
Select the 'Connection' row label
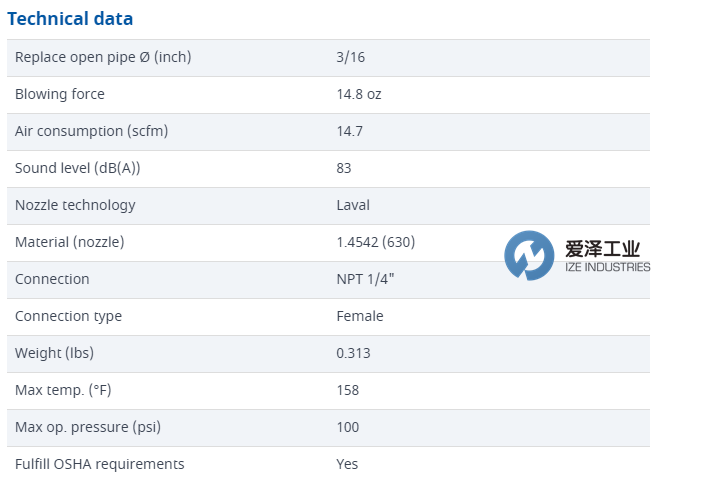coord(52,279)
